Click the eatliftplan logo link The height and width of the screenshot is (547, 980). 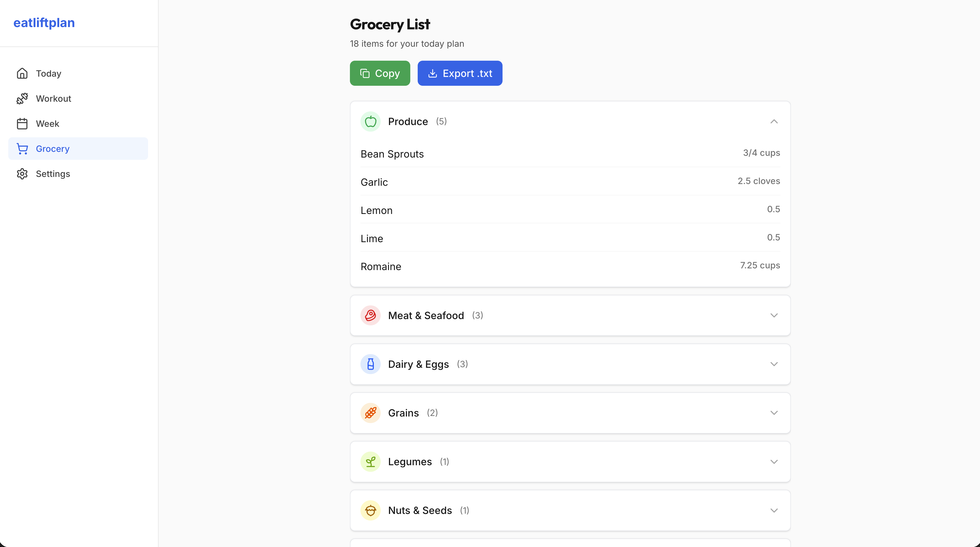pos(44,23)
